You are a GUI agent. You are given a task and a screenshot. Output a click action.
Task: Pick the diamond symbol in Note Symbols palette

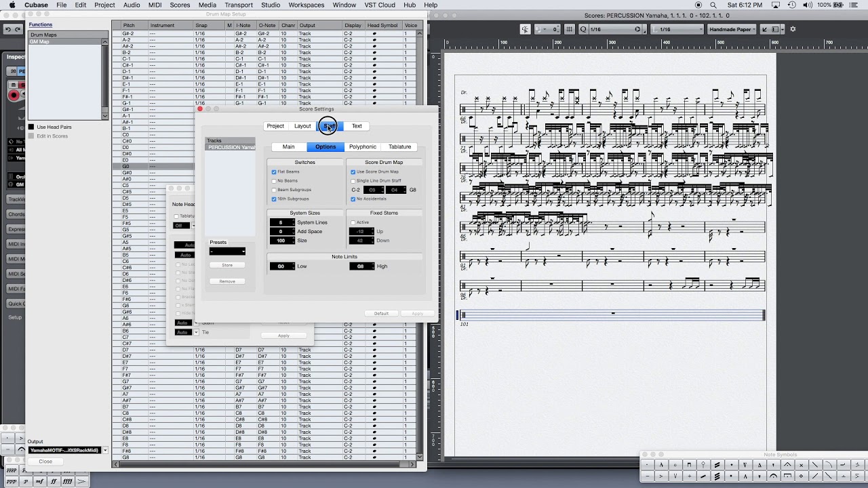pyautogui.click(x=801, y=476)
